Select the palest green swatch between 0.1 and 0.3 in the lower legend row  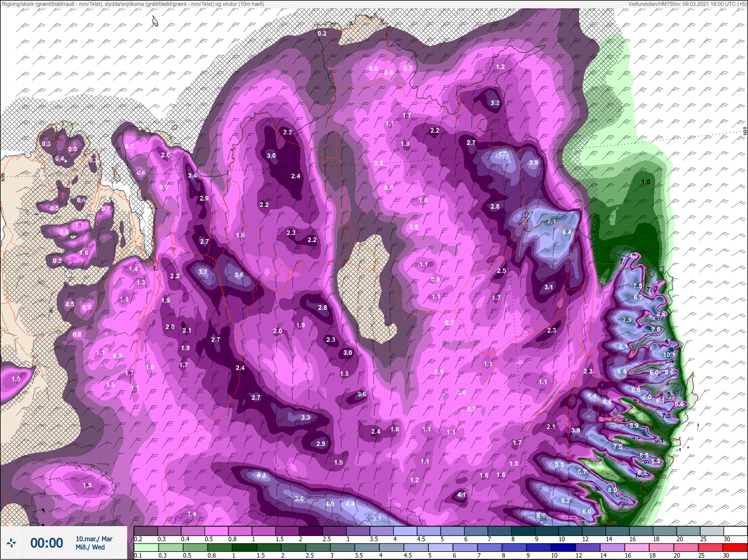146,548
